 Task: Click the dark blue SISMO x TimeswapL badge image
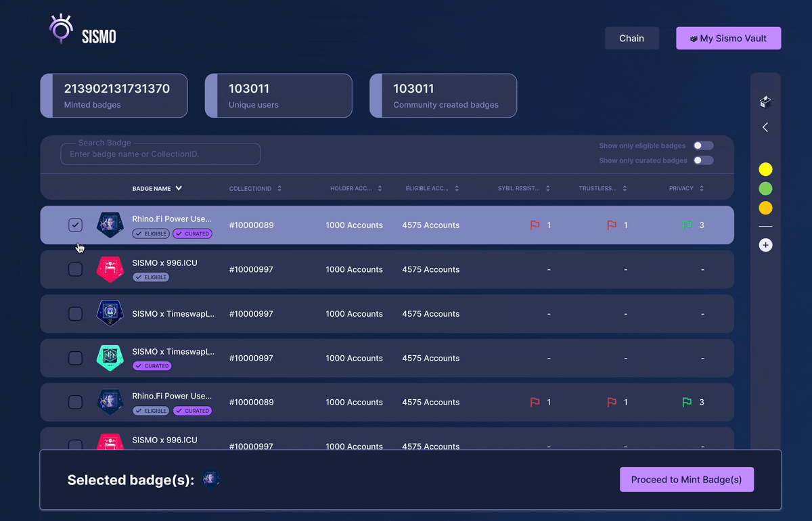click(x=110, y=313)
